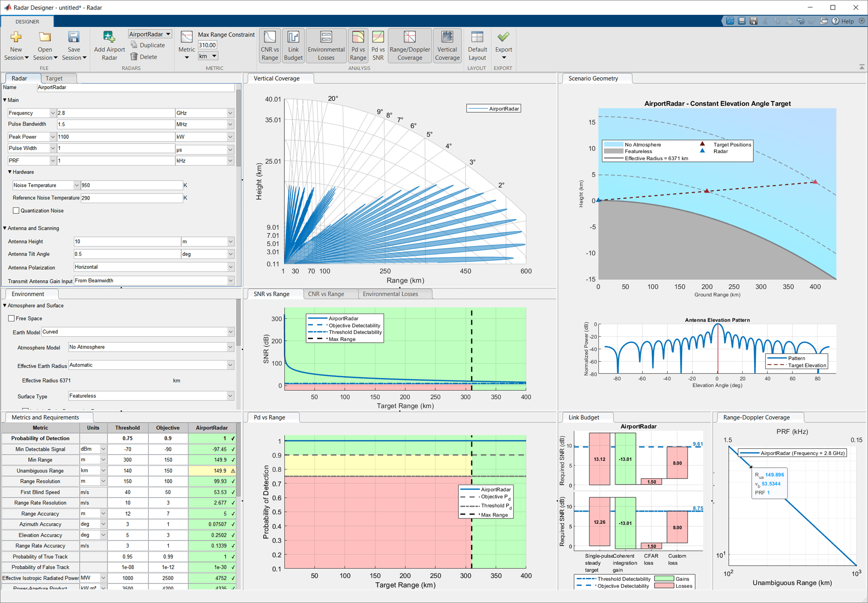Switch to the Target tab
This screenshot has width=868, height=603.
tap(54, 78)
